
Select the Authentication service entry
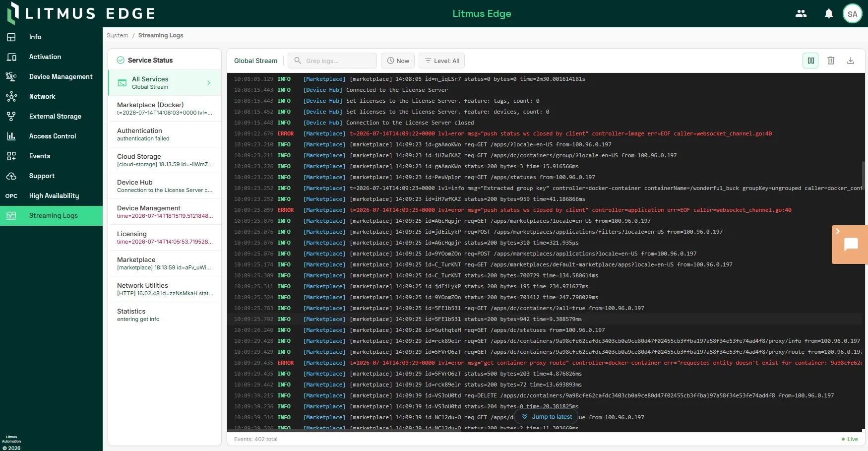pos(165,134)
